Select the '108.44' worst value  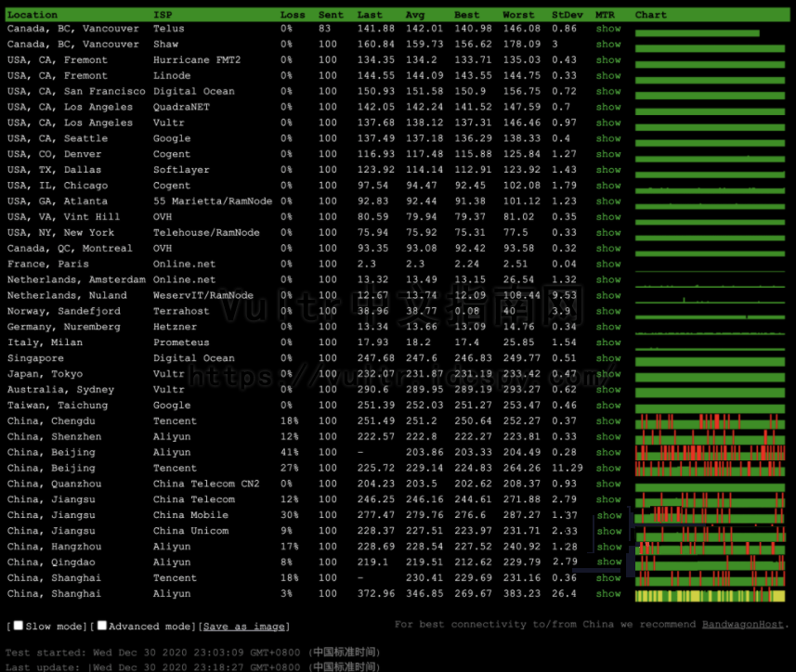521,295
